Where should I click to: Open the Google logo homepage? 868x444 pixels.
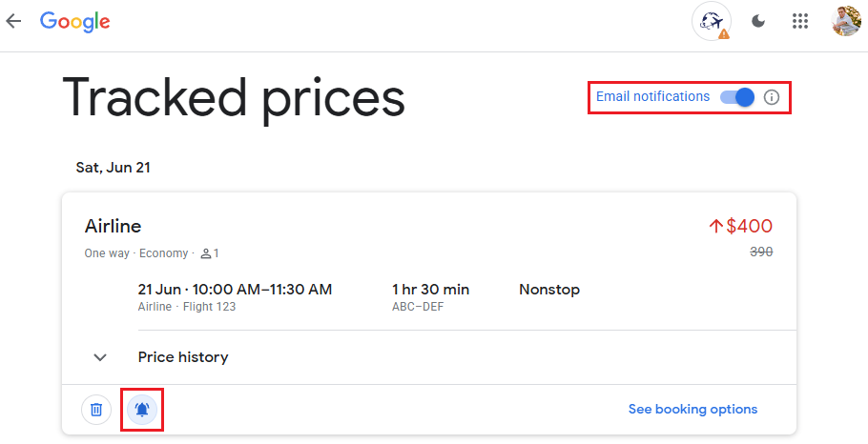pos(74,22)
